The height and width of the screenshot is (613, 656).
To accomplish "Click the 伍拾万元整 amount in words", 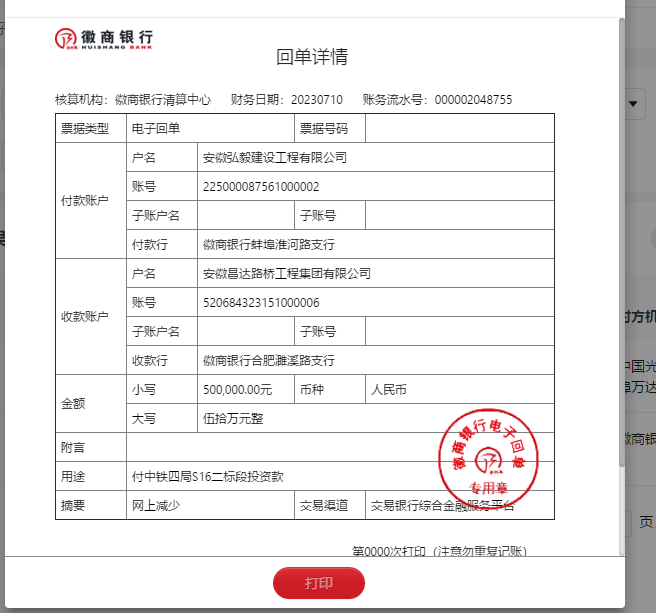I will point(233,419).
